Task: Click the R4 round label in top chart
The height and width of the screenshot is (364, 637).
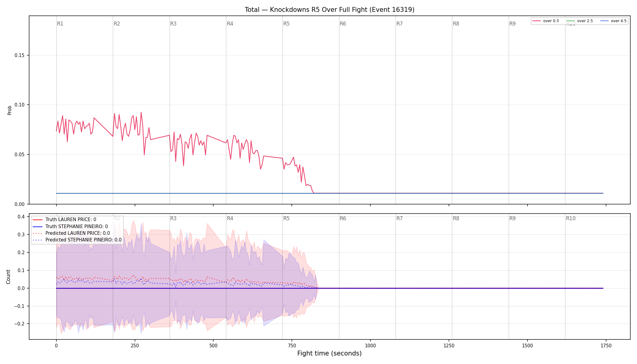Action: (230, 24)
